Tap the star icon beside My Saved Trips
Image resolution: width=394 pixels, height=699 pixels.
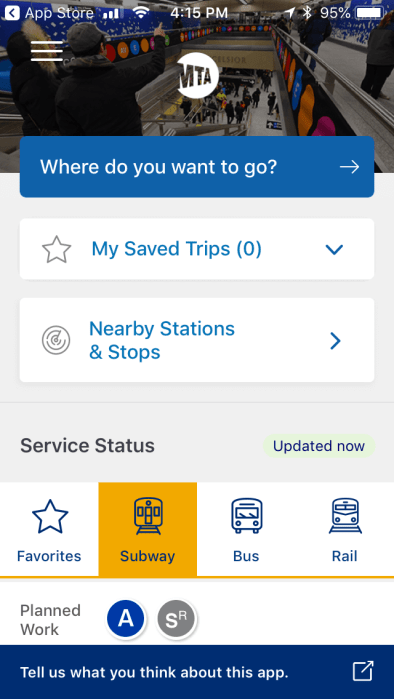point(57,249)
